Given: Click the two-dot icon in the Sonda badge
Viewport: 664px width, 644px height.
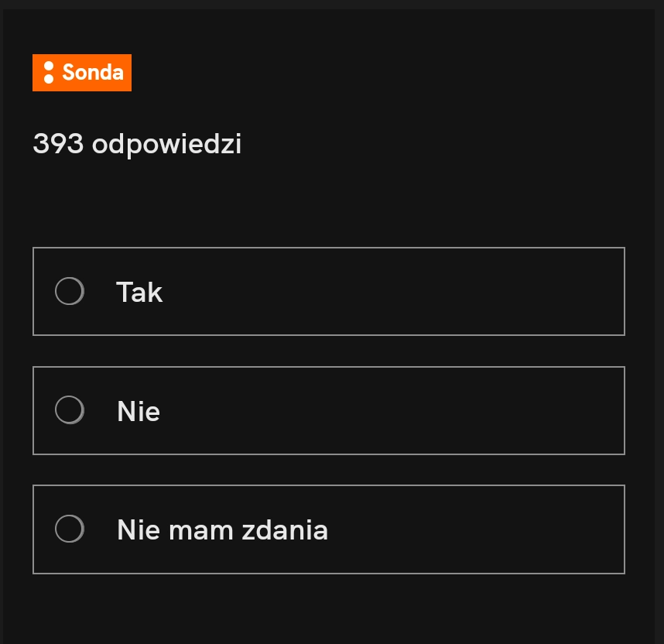Looking at the screenshot, I should click(x=48, y=73).
